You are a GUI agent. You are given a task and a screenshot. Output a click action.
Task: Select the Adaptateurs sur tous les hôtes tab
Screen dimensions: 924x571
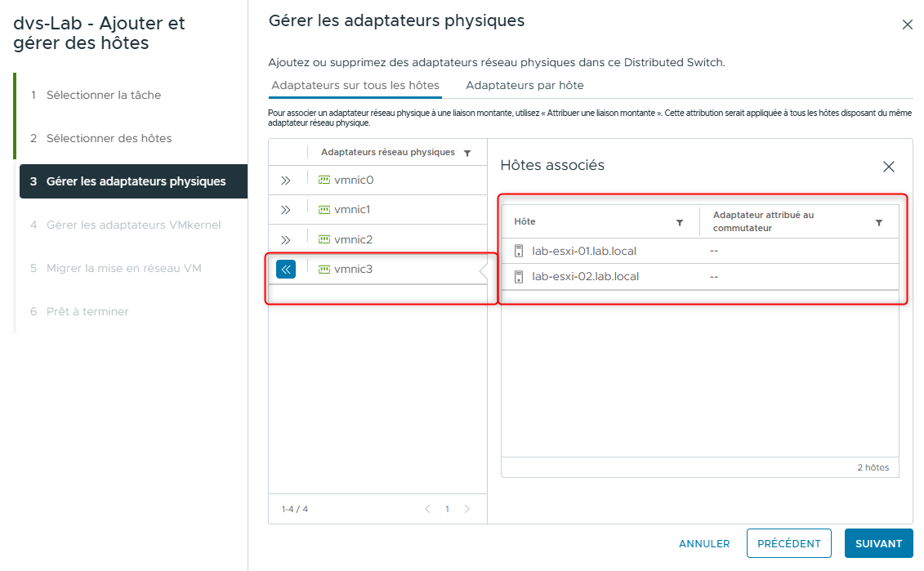[x=355, y=85]
